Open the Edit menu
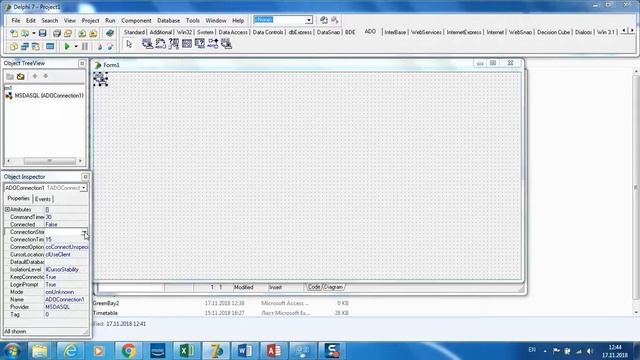Image resolution: width=640 pixels, height=360 pixels. pyautogui.click(x=31, y=20)
